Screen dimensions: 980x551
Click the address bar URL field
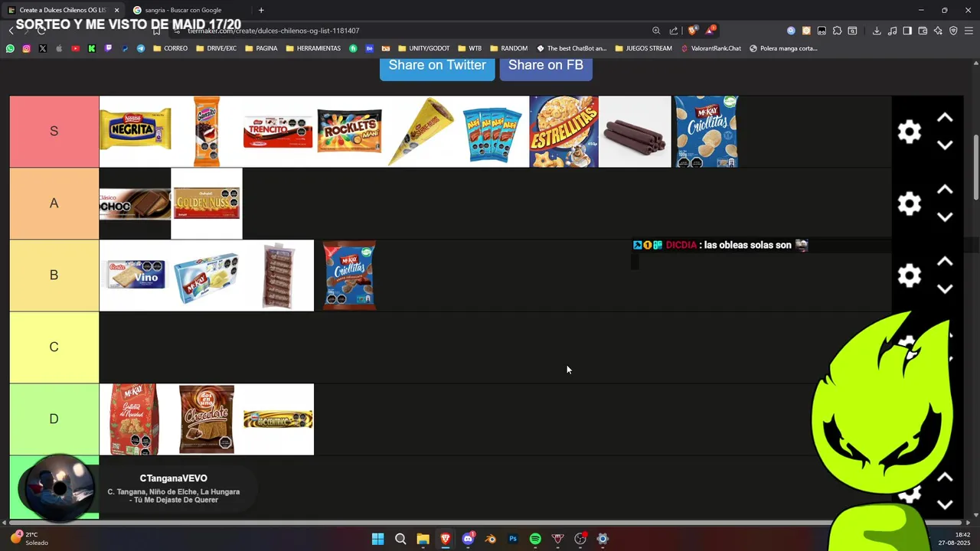[413, 31]
